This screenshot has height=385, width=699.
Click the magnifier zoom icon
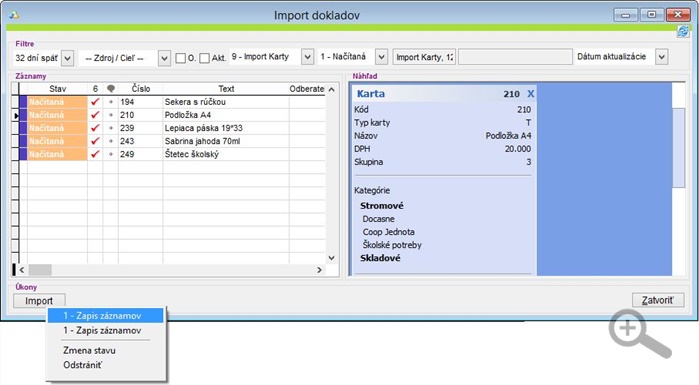(x=639, y=334)
